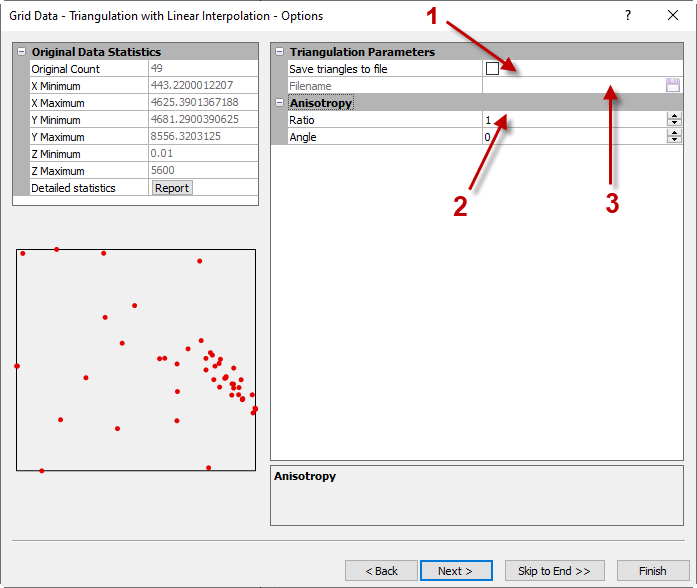Click the Detailed statistics label

[x=73, y=188]
